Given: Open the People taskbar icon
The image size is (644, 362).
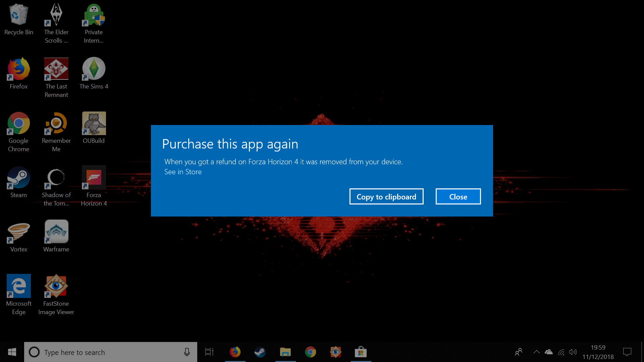Looking at the screenshot, I should pyautogui.click(x=519, y=352).
